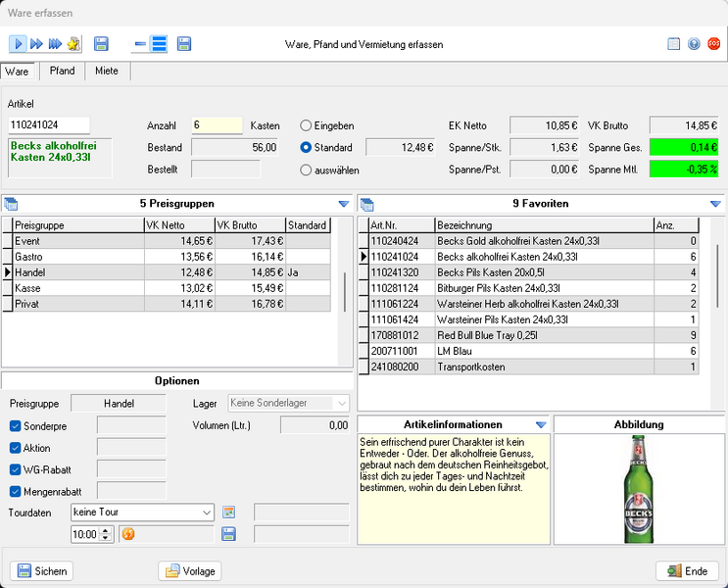The height and width of the screenshot is (588, 728).
Task: Select favorite Becks Pils Kasten 20x0,5l
Action: pos(529,272)
